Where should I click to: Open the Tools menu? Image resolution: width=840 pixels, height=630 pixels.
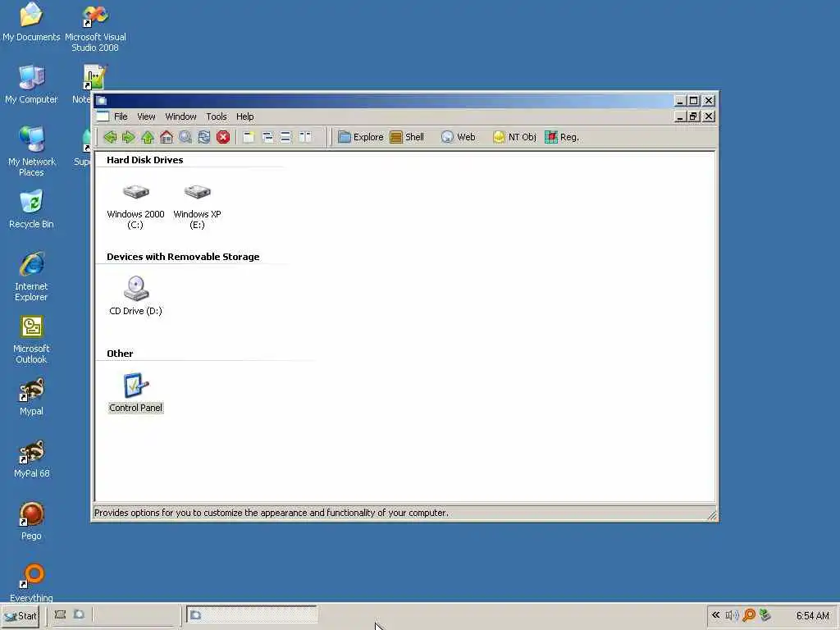(217, 116)
